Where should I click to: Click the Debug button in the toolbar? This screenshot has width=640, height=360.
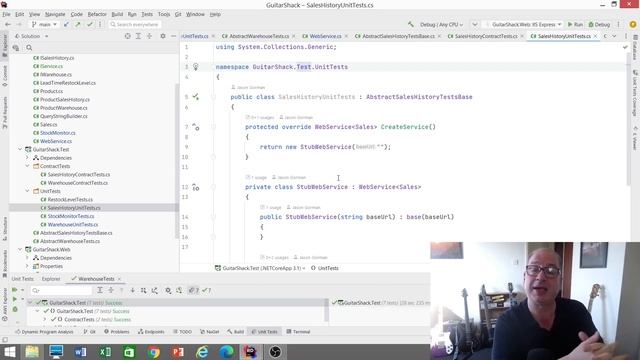pos(599,24)
